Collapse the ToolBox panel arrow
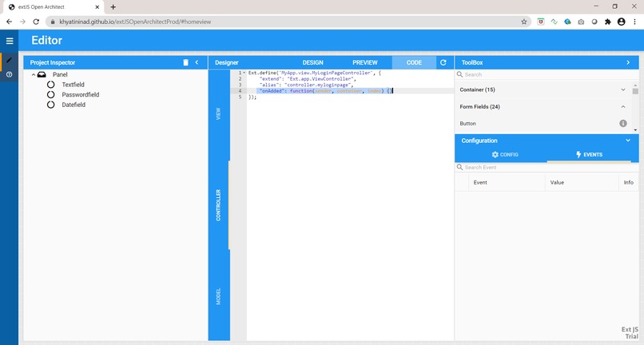This screenshot has height=345, width=644. [628, 62]
